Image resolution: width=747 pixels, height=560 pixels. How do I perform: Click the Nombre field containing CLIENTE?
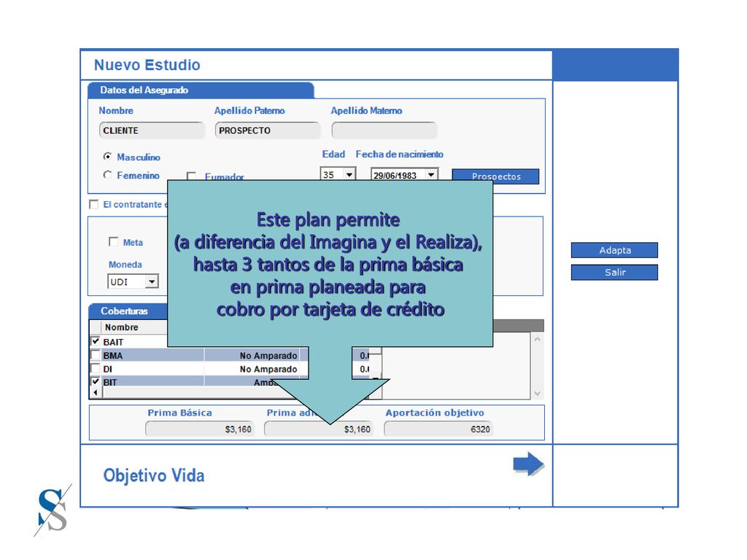pyautogui.click(x=152, y=131)
